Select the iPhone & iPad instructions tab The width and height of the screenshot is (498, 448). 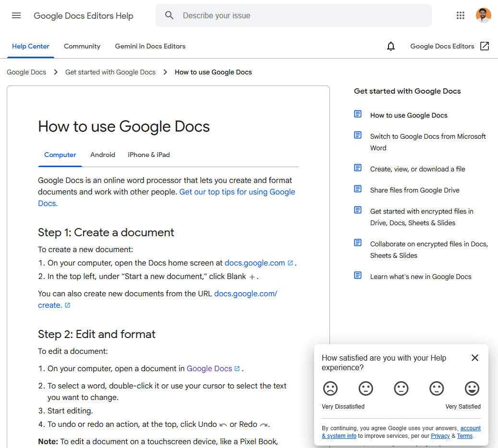(149, 155)
